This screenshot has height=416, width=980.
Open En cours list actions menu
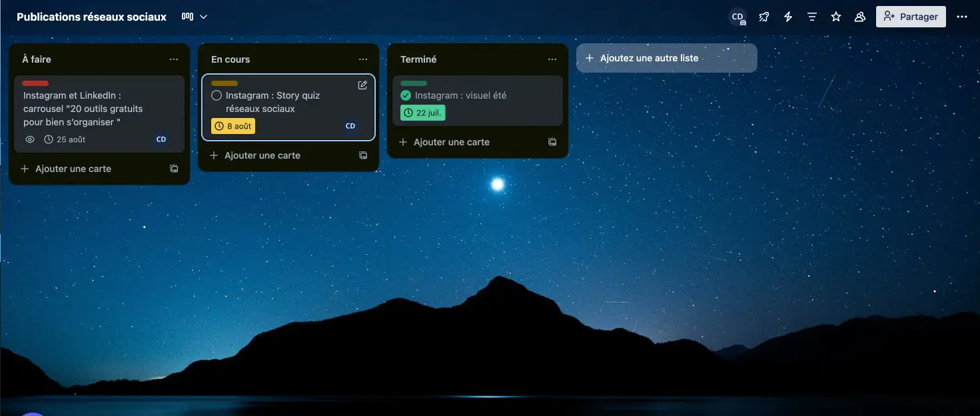(x=363, y=59)
